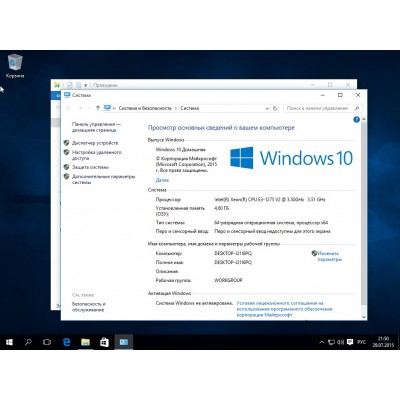Select 'Windows 10 Домашняя' edition text
This screenshot has height=400, width=400.
(181, 150)
